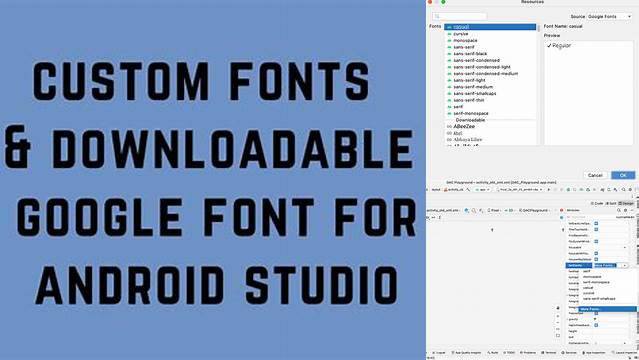Open the Logcat tool window
Image resolution: width=639 pixels, height=360 pixels.
439,353
